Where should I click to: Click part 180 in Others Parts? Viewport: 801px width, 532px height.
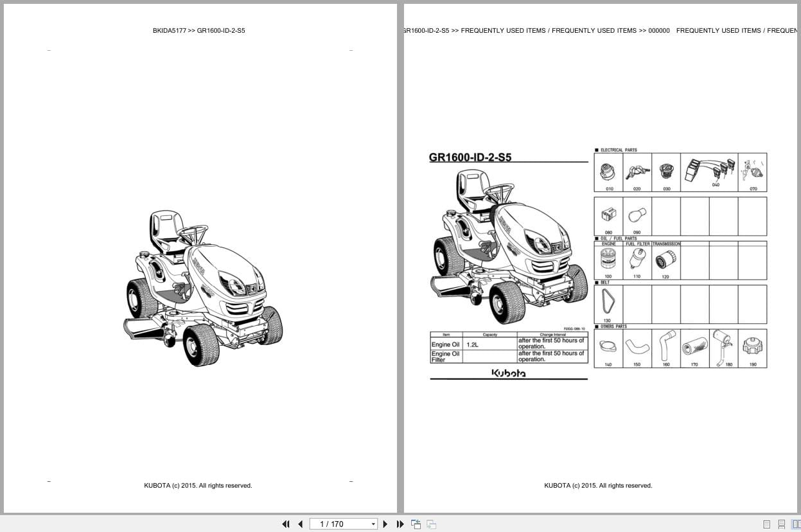coord(723,347)
